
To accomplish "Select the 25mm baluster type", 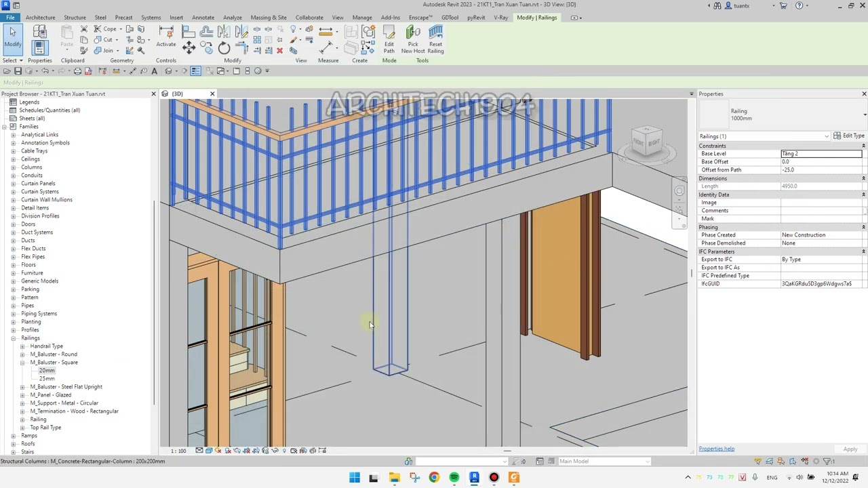I will pos(47,379).
